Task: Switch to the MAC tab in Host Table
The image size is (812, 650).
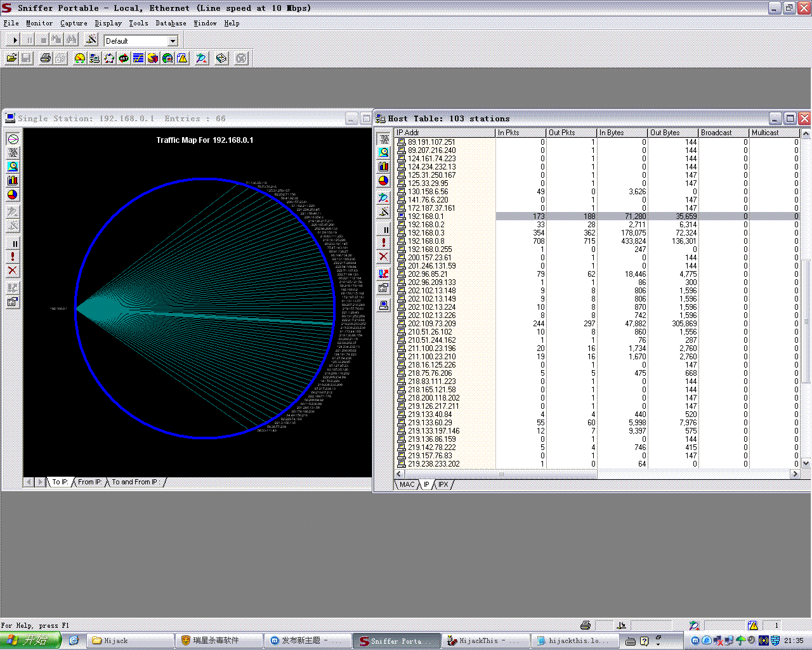Action: pos(407,484)
